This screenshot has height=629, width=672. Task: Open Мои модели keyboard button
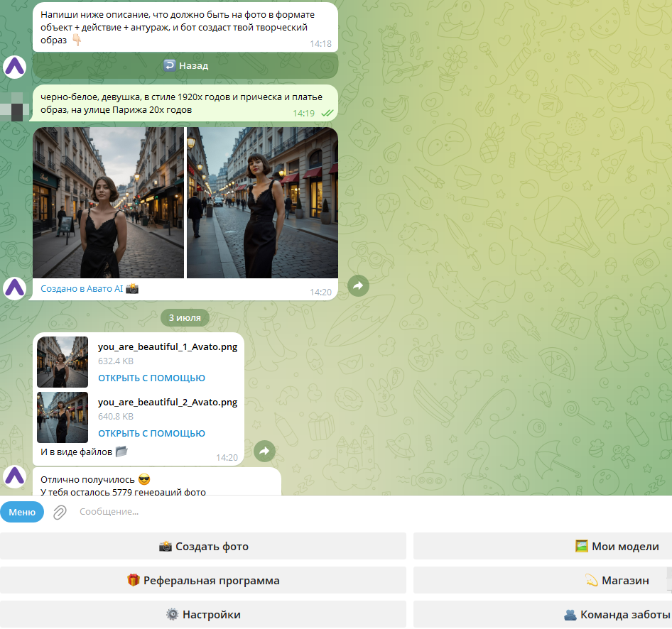point(543,547)
